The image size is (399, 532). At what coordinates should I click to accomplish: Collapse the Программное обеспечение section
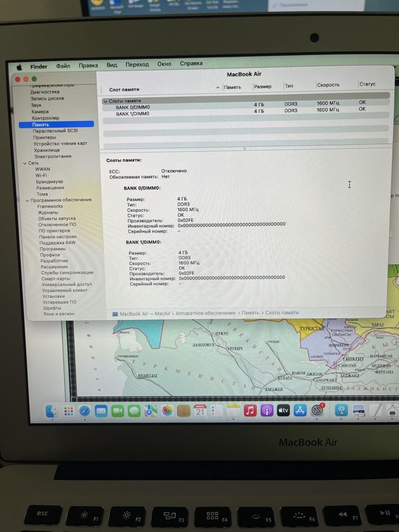[x=27, y=201]
